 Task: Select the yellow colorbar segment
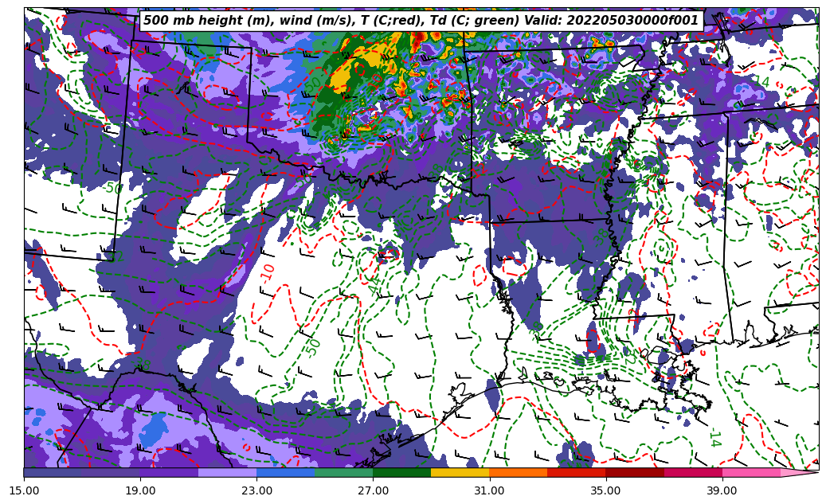point(460,473)
